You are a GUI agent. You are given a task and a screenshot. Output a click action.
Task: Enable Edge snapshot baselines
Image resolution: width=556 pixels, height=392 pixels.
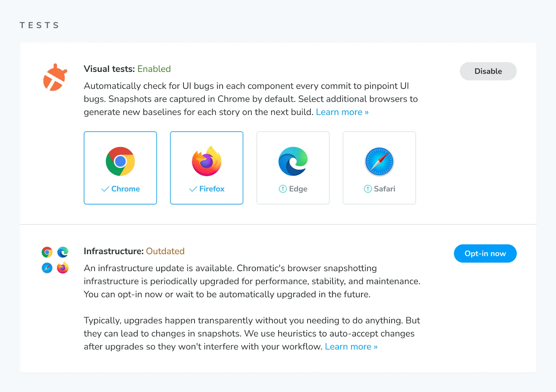tap(293, 168)
